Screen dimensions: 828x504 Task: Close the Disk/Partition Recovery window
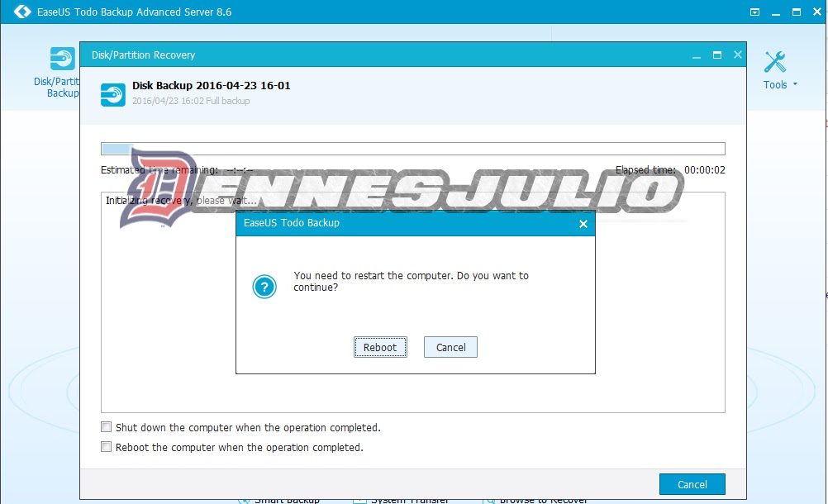pos(738,55)
